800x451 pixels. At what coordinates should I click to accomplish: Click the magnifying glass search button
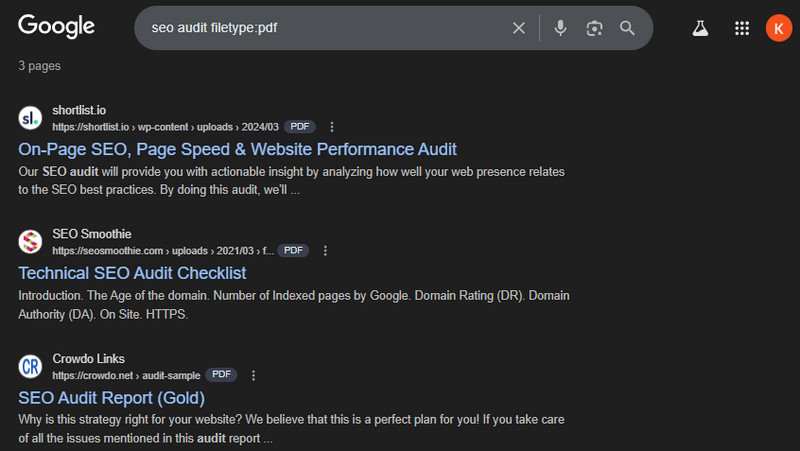[x=627, y=28]
